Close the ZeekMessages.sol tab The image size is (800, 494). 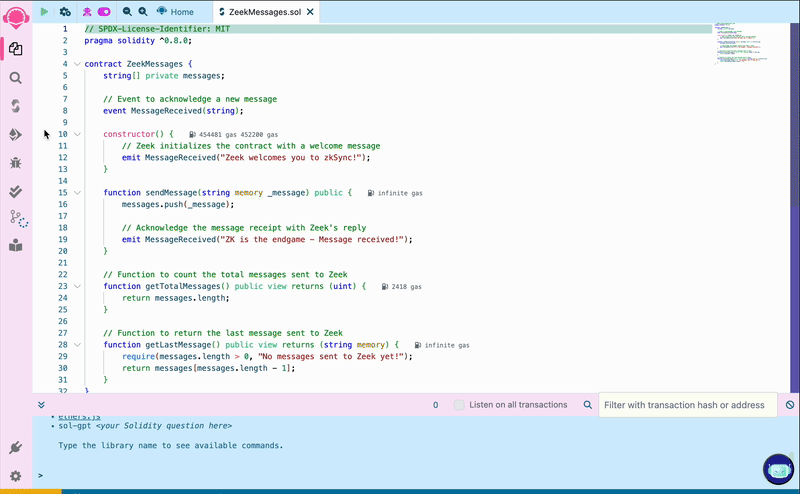tap(310, 12)
